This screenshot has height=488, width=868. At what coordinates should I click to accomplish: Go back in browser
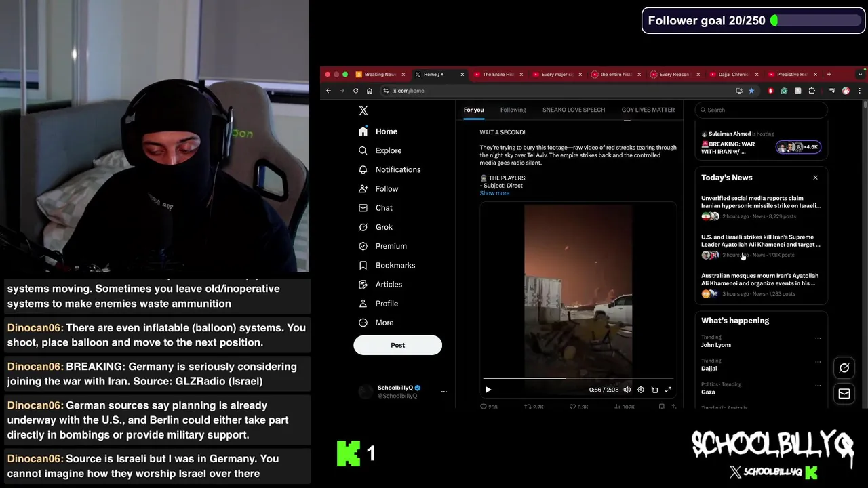point(329,91)
